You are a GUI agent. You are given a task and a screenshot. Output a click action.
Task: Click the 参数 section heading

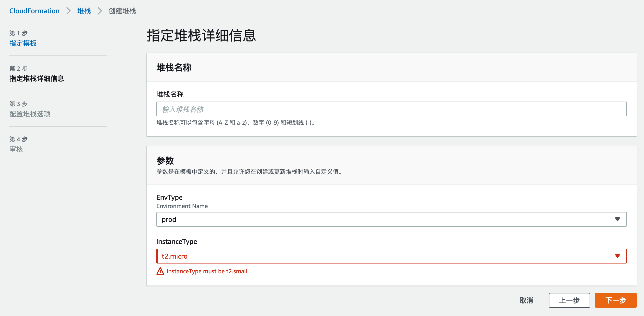point(165,161)
